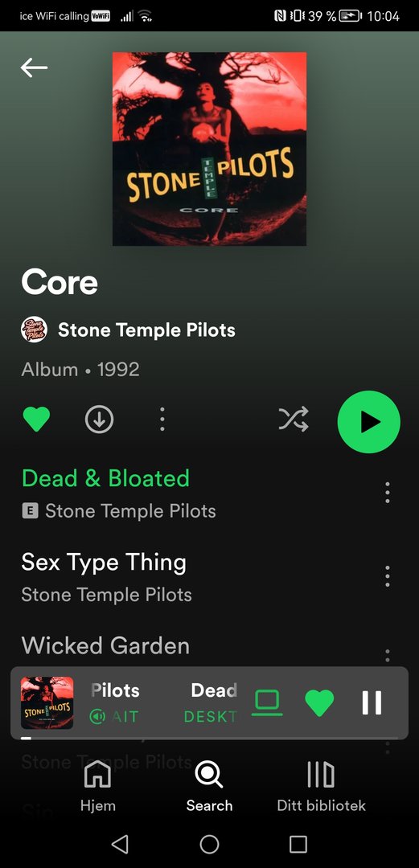The width and height of the screenshot is (419, 868).
Task: Tap the Android home circle button
Action: pos(209,844)
